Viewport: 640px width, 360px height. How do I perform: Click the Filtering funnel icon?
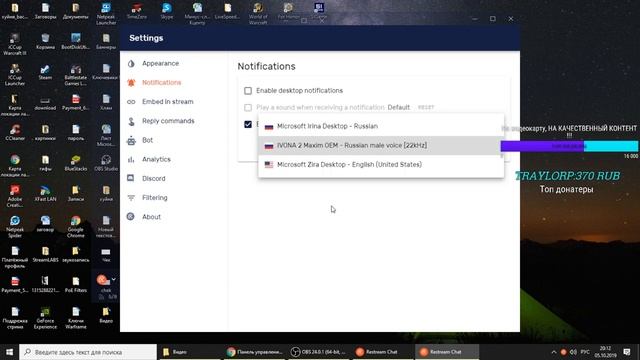131,198
